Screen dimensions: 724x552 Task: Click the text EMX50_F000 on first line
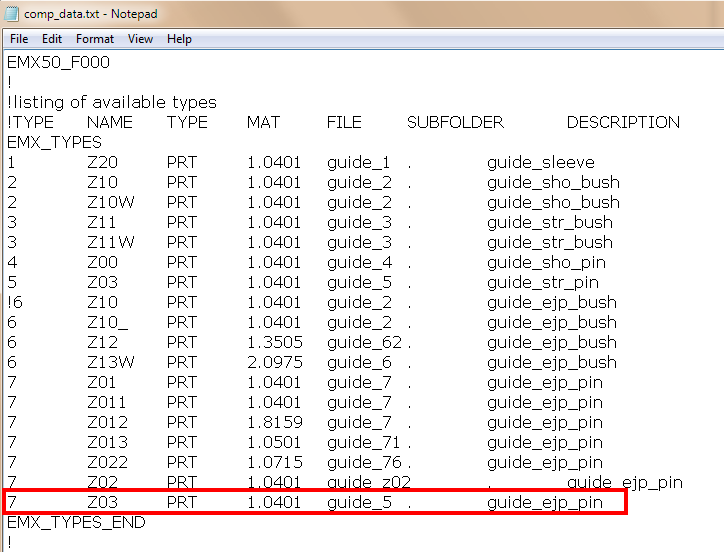(58, 62)
